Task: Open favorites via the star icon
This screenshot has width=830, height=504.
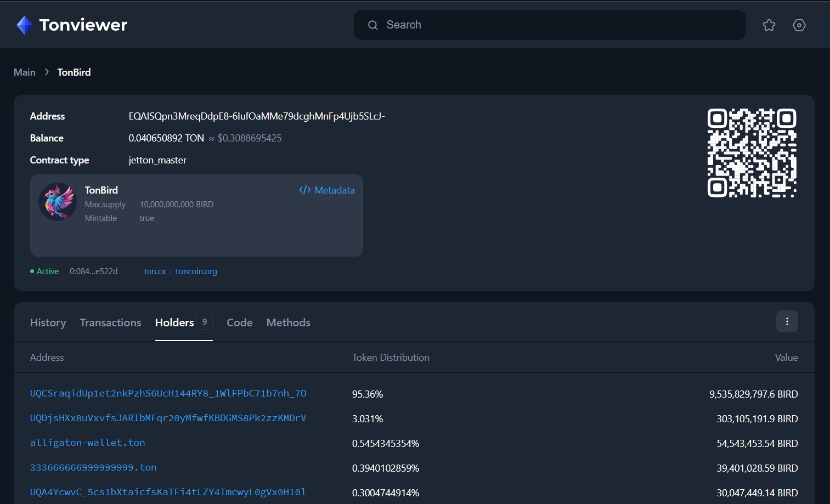Action: pos(769,25)
